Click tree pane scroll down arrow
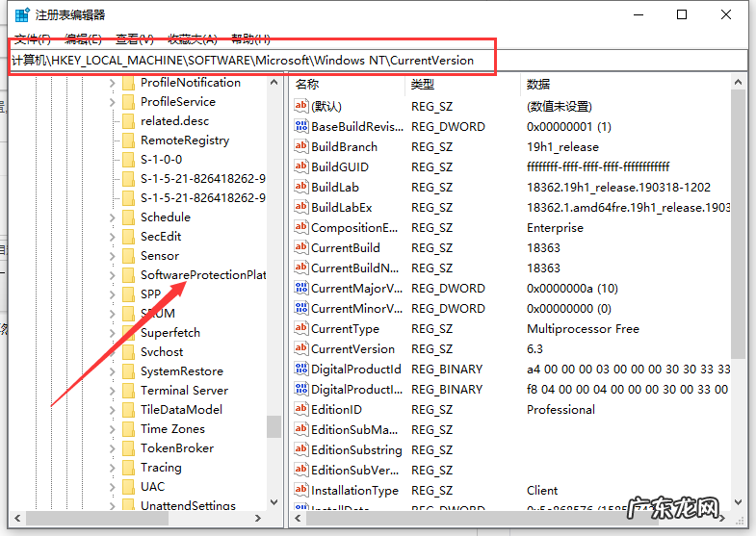This screenshot has height=536, width=756. tap(274, 502)
